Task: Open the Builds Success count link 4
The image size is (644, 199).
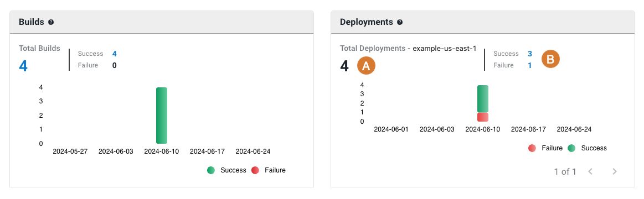Action: coord(115,54)
